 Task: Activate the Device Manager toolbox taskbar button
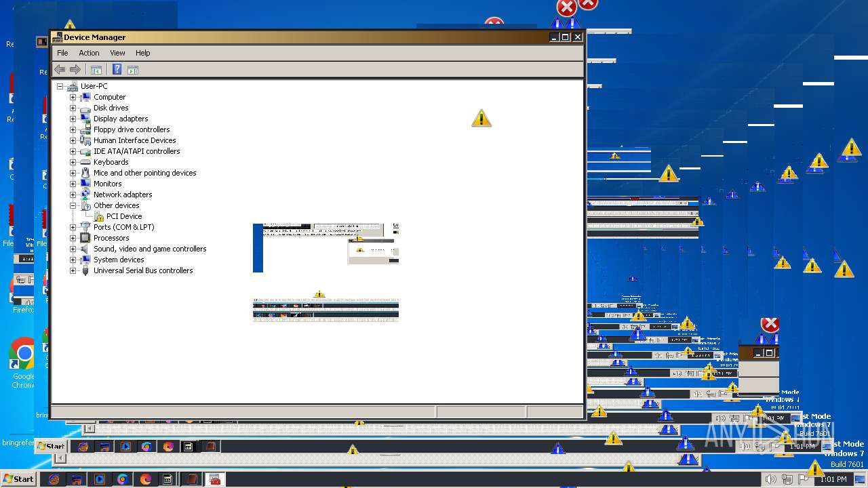pos(215,479)
